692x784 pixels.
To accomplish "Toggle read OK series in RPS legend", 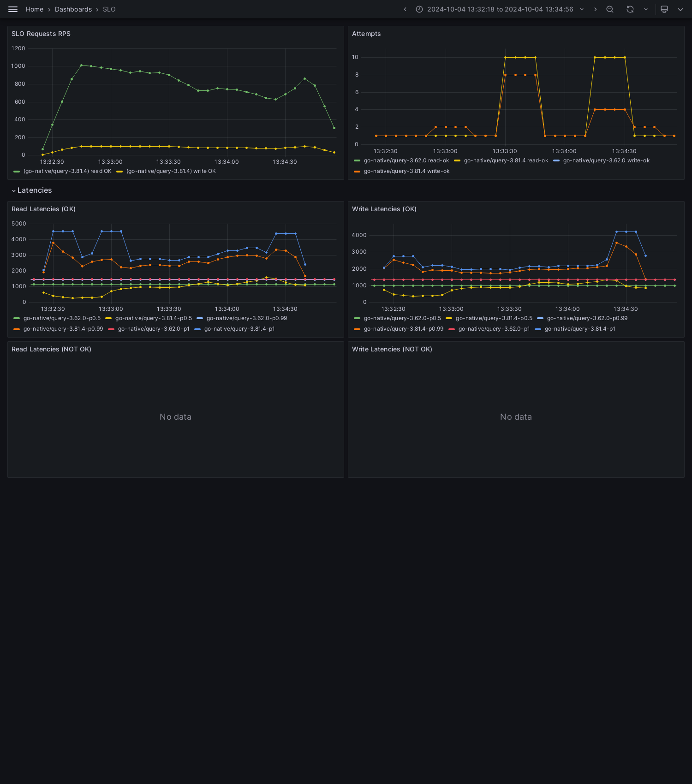I will (67, 171).
